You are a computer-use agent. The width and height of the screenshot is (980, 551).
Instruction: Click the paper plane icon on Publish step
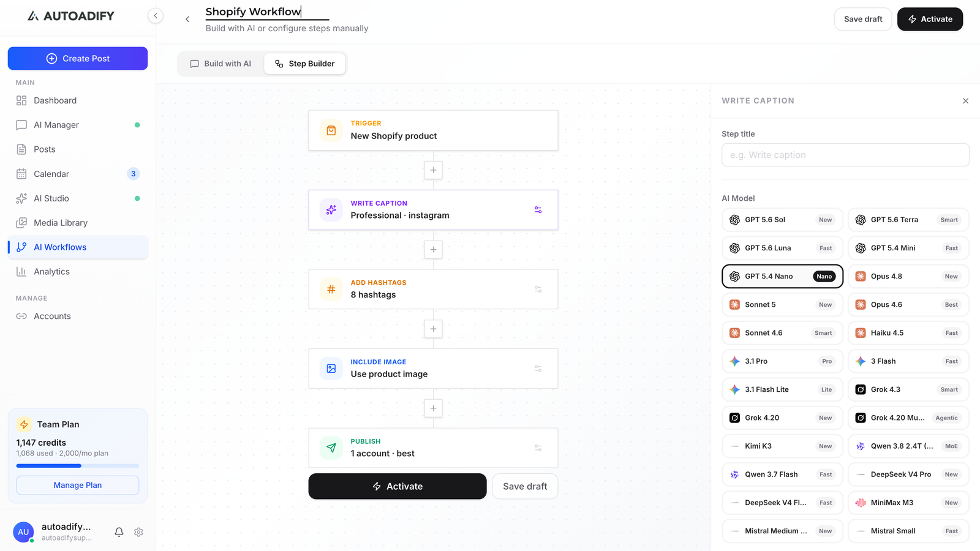pos(331,448)
